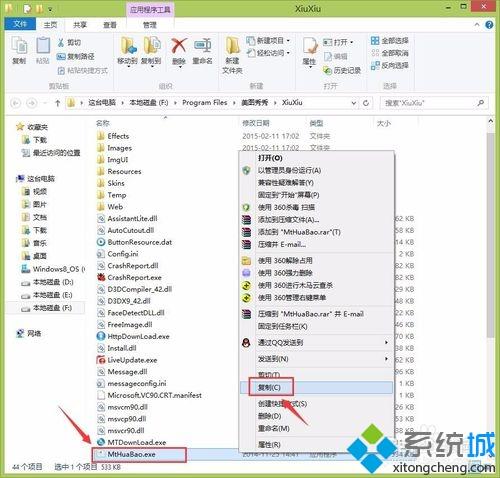Viewport: 500px width, 478px height.
Task: Select the HttpDownLoad.exe file
Action: (133, 336)
